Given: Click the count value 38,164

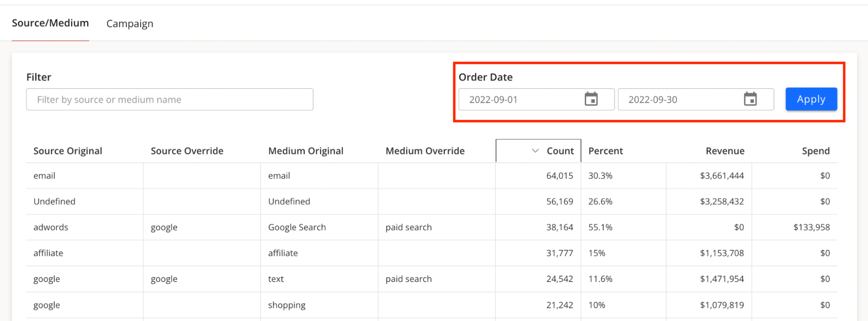Looking at the screenshot, I should [x=560, y=227].
